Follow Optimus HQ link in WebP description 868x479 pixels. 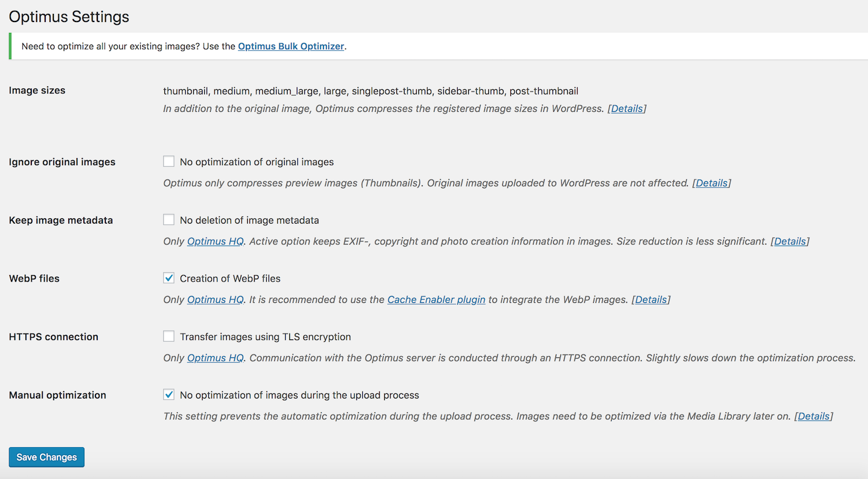(215, 299)
